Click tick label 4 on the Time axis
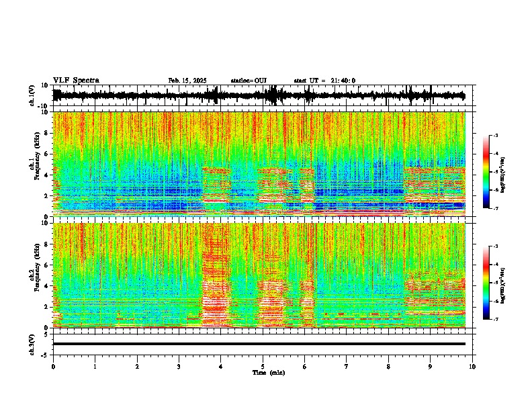This screenshot has width=532, height=411. [221, 367]
